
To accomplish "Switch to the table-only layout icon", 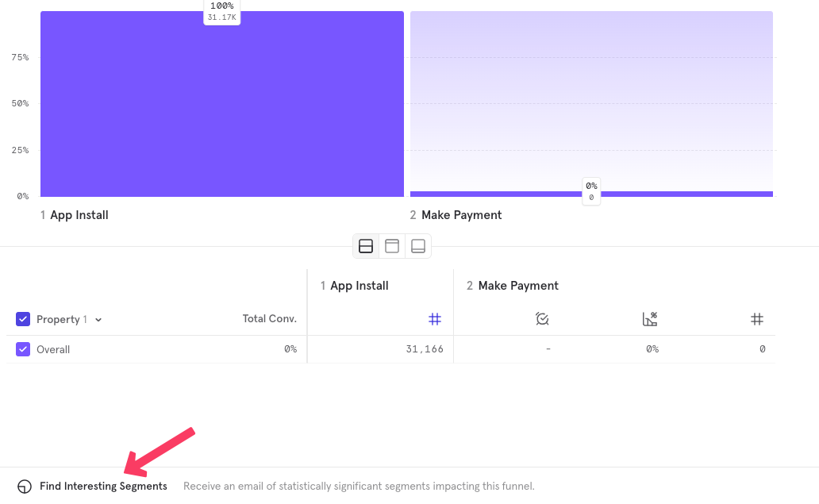I will 418,246.
